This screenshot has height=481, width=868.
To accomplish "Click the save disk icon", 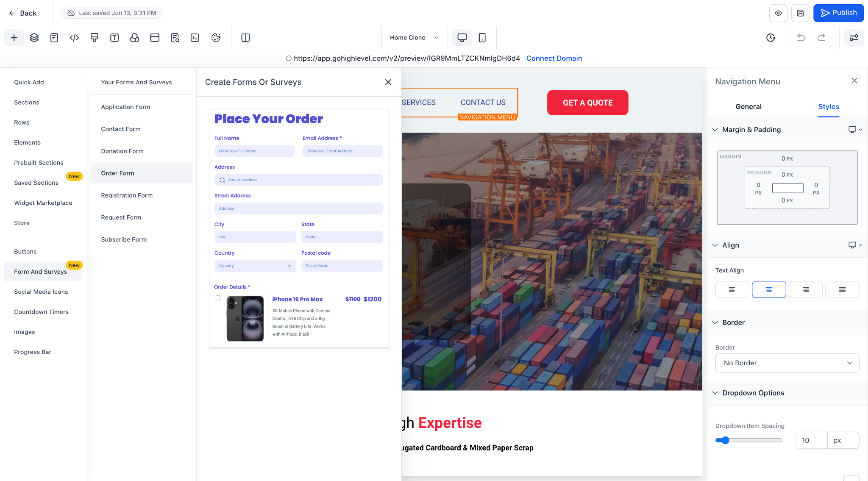I will coord(800,13).
